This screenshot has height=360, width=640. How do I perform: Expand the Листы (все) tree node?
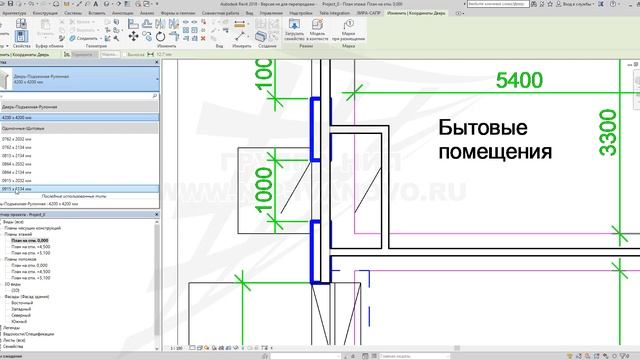1,340
